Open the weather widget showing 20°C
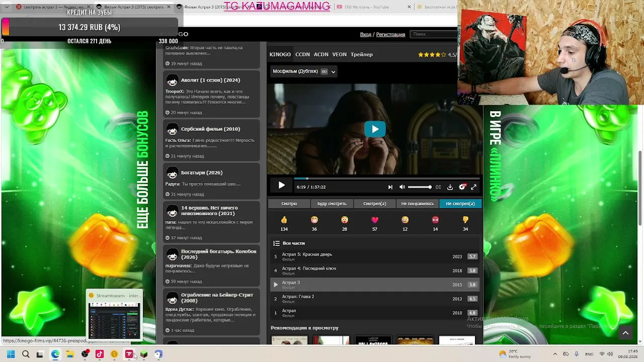The height and width of the screenshot is (362, 644). tap(515, 354)
